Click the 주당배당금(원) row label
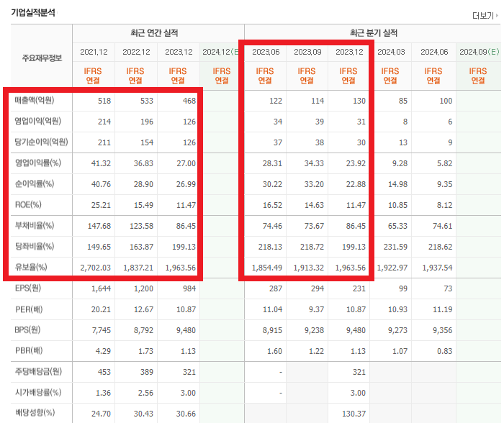The width and height of the screenshot is (504, 423). [38, 372]
